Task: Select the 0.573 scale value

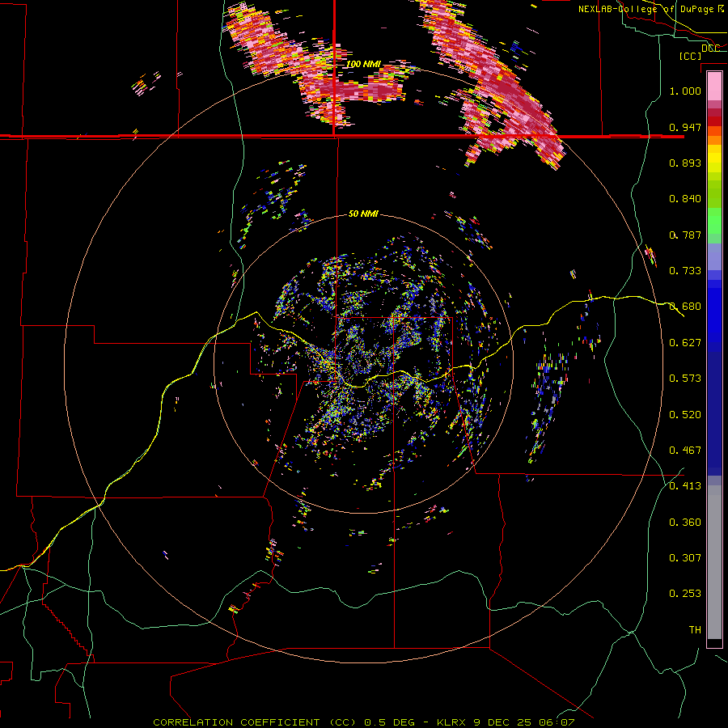Action: pos(685,378)
